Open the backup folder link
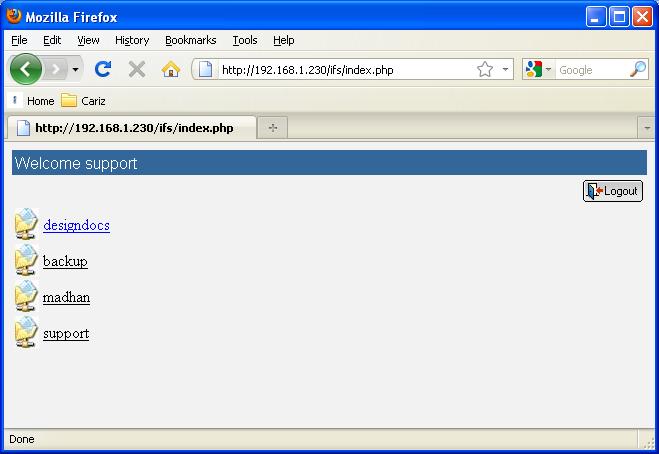 [x=65, y=261]
